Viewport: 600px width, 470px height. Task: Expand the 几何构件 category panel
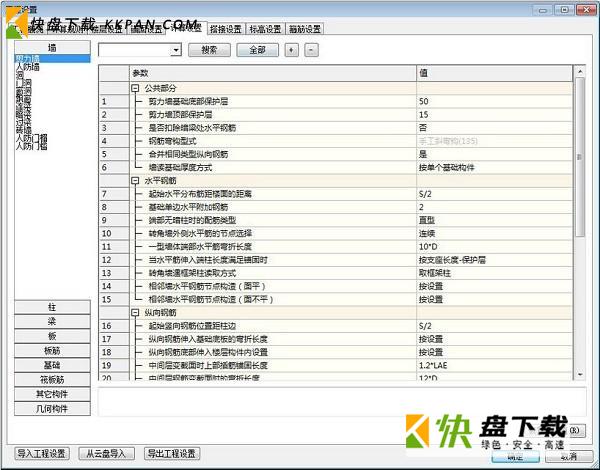point(52,409)
